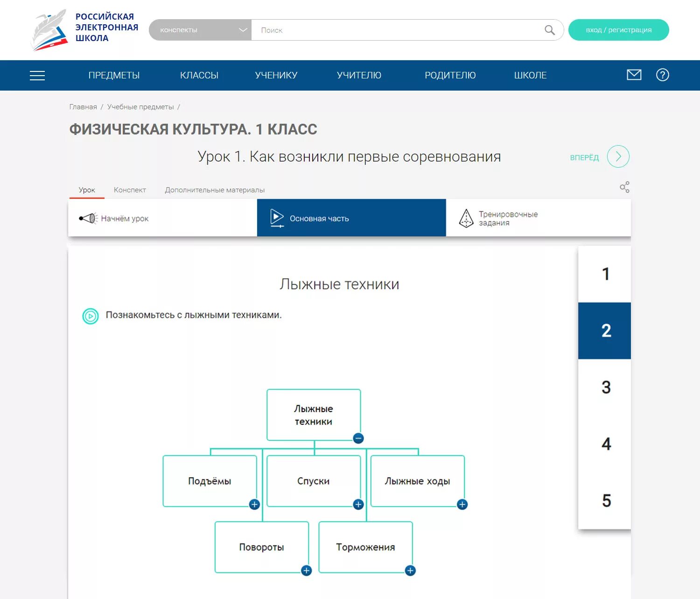Click the Российская электронная школа logo

pyautogui.click(x=84, y=29)
